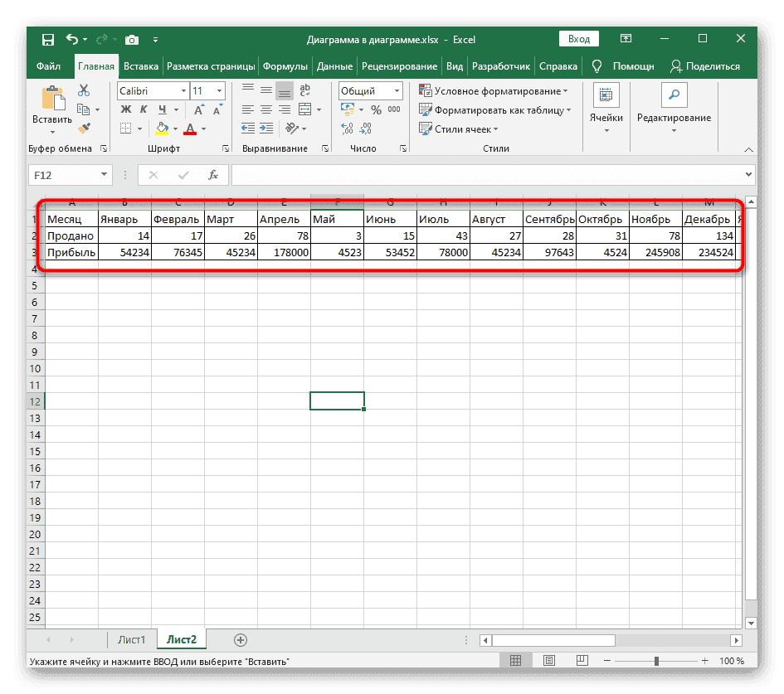
Task: Add a new sheet with the plus icon
Action: (x=241, y=639)
